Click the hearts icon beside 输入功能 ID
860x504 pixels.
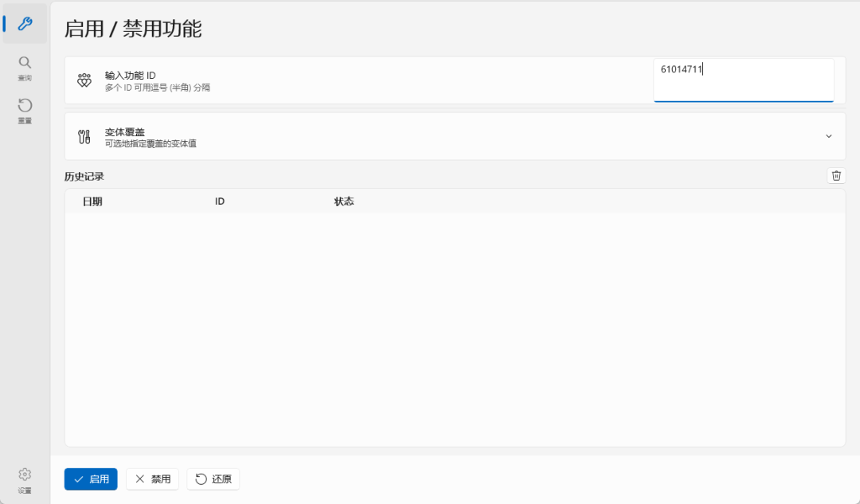[84, 80]
